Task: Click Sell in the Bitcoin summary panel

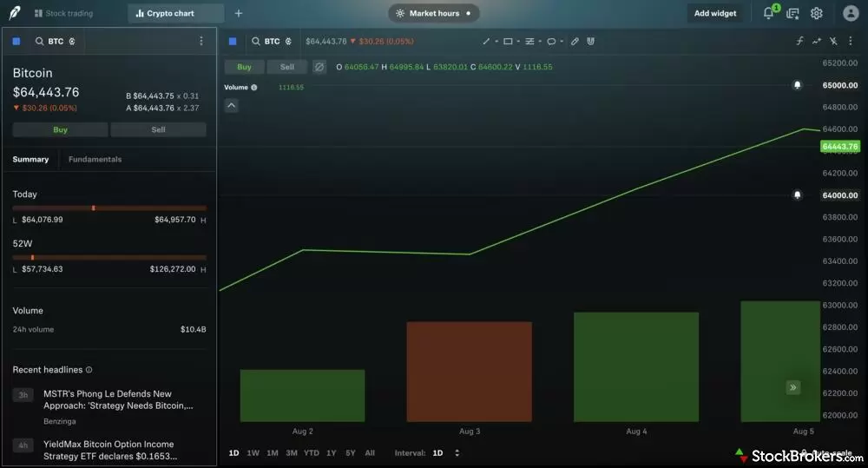Action: (x=158, y=129)
